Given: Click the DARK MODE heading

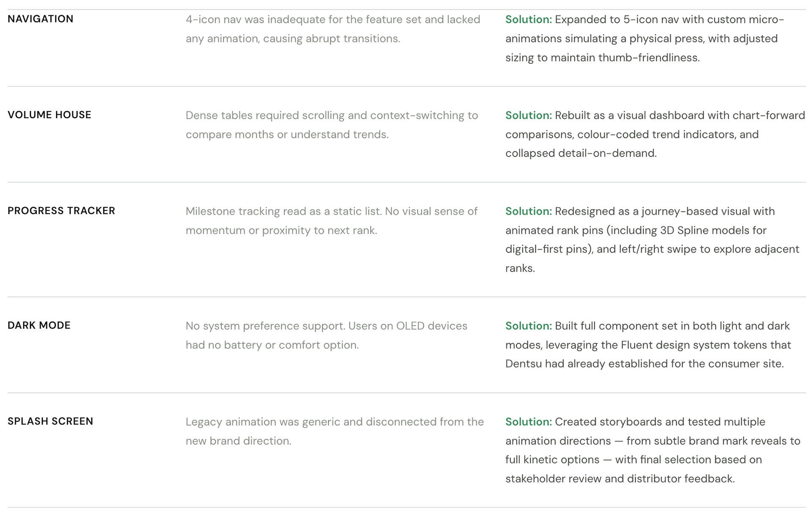Looking at the screenshot, I should pyautogui.click(x=39, y=325).
